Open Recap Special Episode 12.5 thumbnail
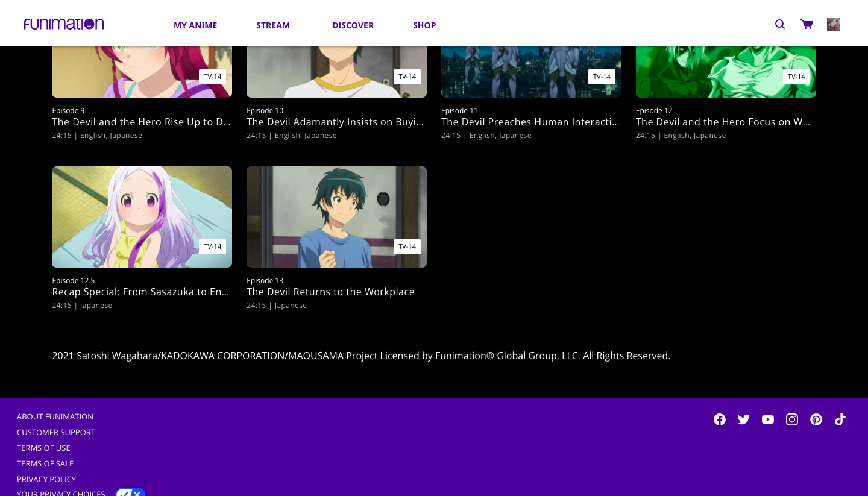This screenshot has width=868, height=496. coord(142,217)
